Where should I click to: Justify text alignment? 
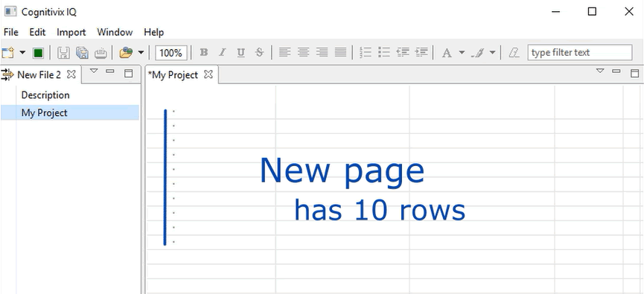pos(340,53)
